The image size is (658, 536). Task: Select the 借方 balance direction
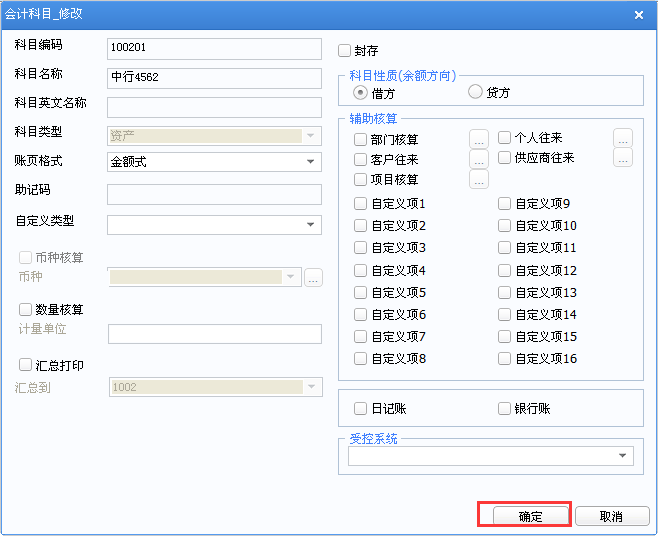361,92
